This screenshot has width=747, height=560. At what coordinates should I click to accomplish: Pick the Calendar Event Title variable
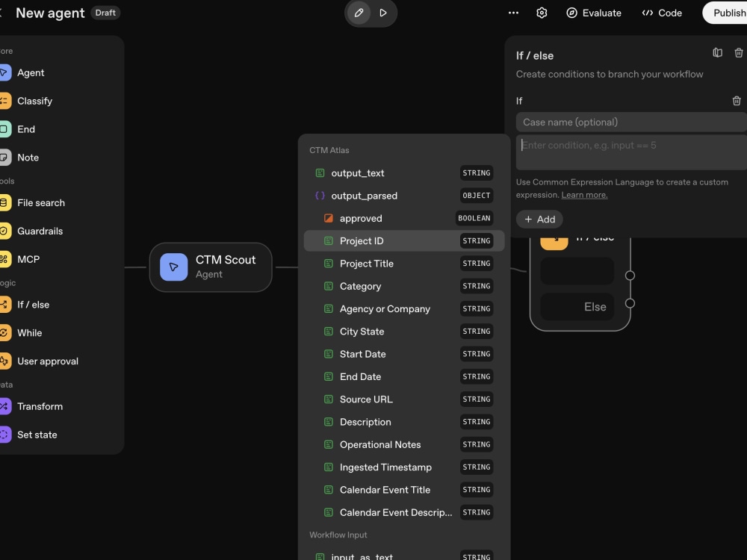pos(404,490)
